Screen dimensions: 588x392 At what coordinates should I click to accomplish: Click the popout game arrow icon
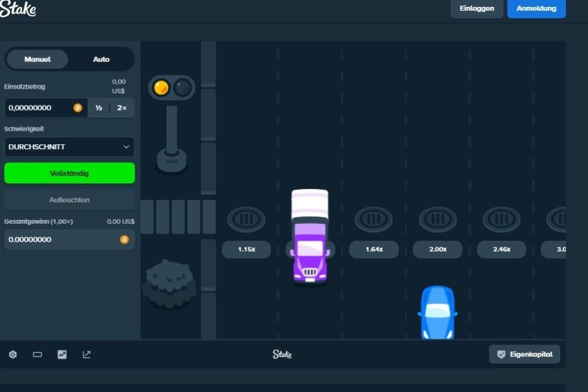[87, 355]
